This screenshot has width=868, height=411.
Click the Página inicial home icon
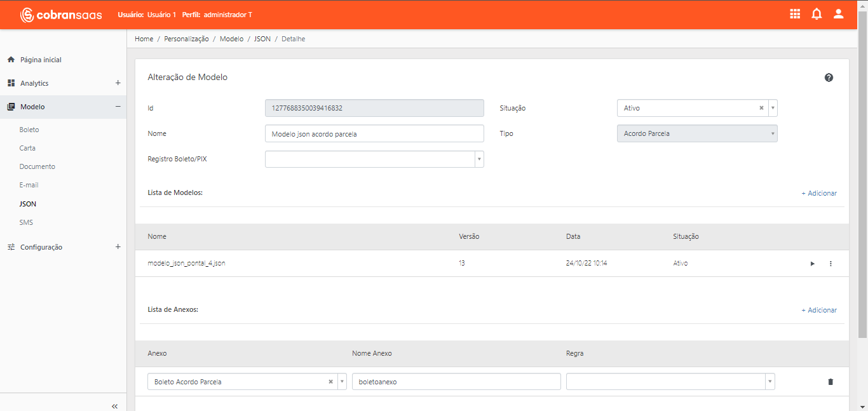pos(11,60)
